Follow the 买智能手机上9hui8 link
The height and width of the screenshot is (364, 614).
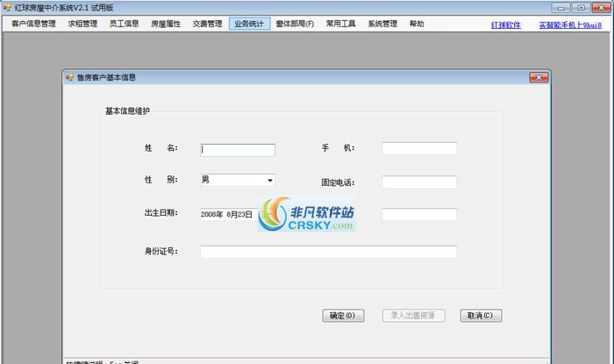(570, 25)
